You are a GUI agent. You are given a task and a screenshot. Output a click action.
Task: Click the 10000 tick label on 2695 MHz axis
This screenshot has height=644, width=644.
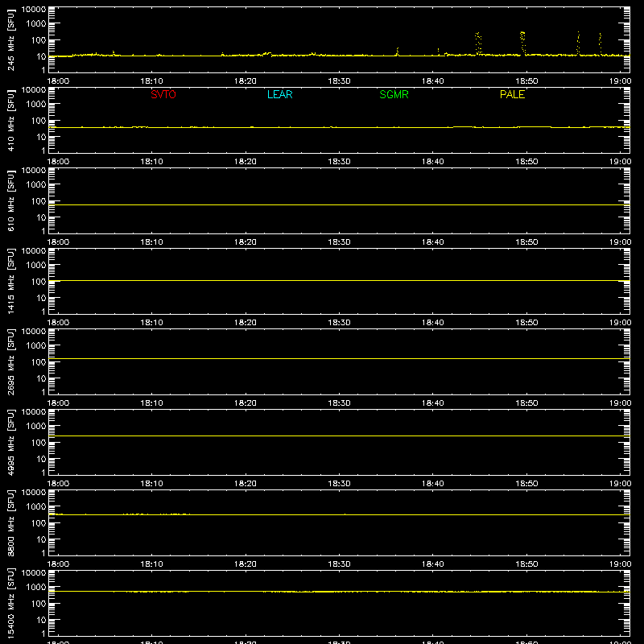[x=34, y=332]
